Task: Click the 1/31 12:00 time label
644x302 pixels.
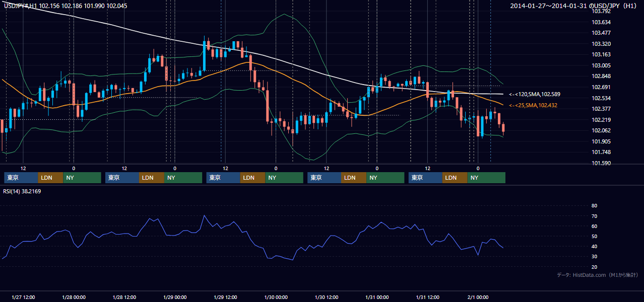Action: click(427, 297)
